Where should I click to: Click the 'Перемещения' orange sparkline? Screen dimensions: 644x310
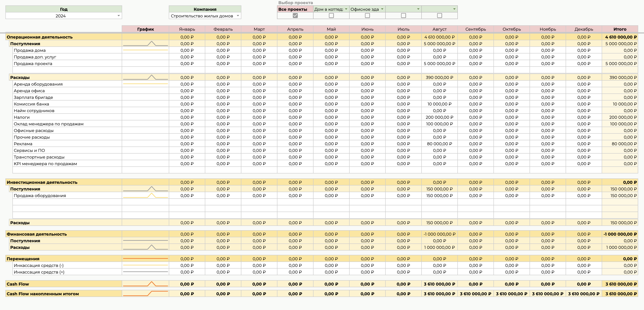145,259
